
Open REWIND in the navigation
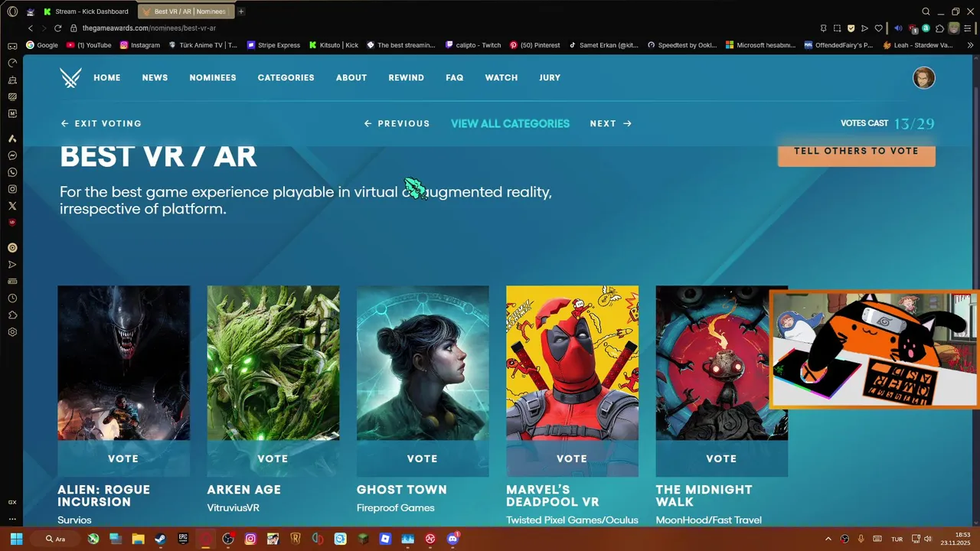pyautogui.click(x=406, y=78)
